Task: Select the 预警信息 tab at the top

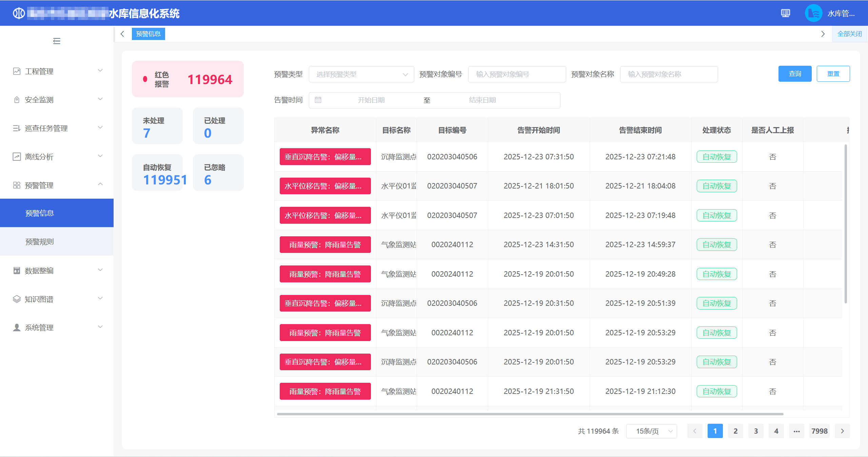Action: click(148, 34)
